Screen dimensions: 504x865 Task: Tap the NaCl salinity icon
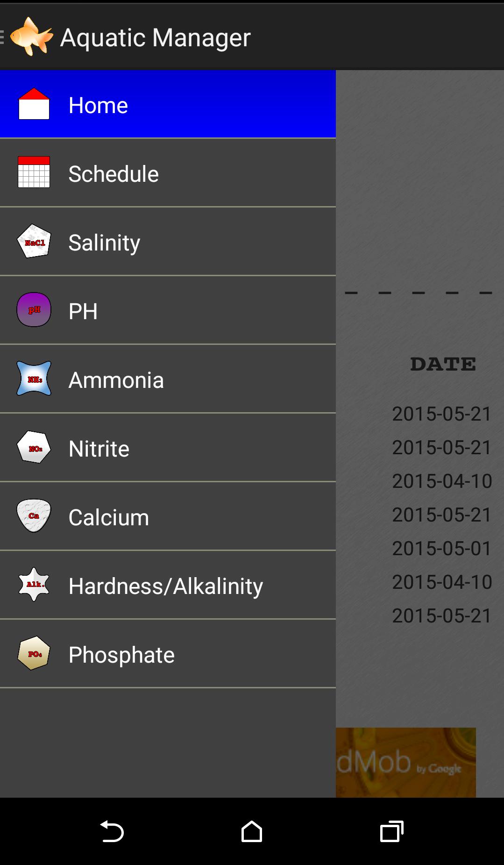[x=34, y=242]
